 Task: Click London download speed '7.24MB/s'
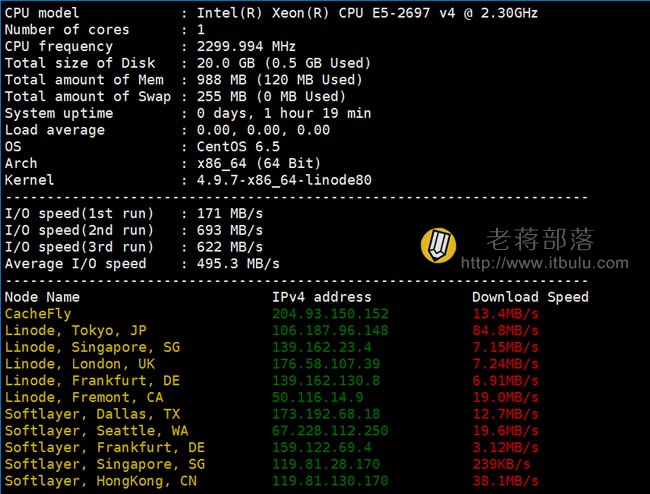tap(505, 364)
